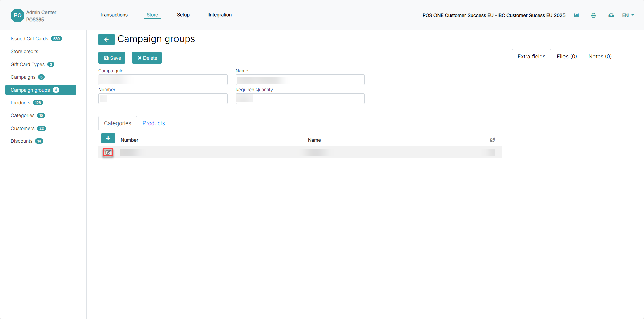Click the cloud drive icon

click(x=611, y=15)
